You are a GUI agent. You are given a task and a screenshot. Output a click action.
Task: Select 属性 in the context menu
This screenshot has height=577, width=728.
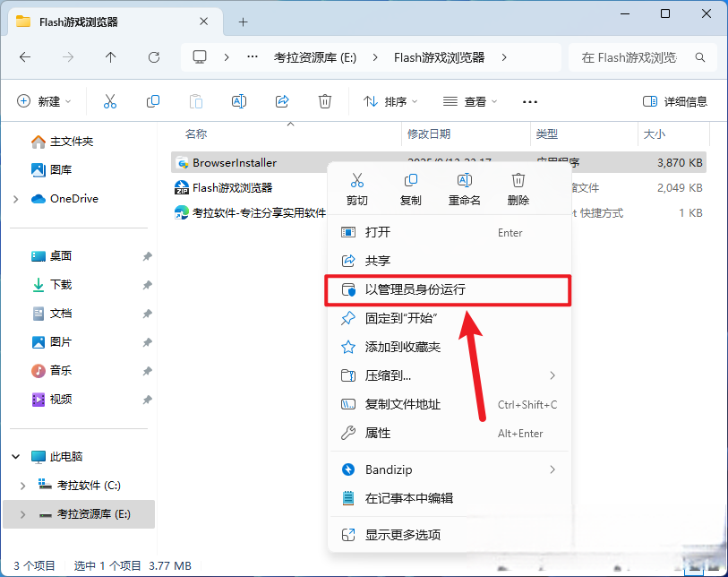pos(449,433)
